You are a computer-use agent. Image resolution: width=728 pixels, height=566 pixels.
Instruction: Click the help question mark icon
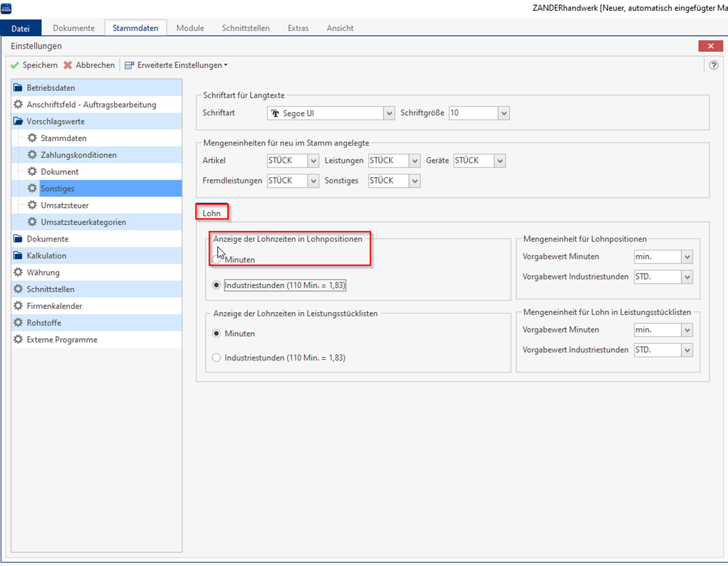tap(713, 65)
